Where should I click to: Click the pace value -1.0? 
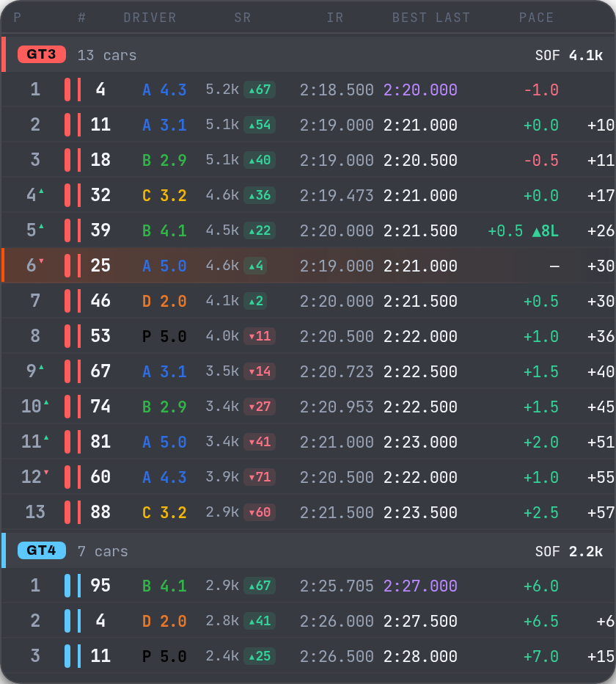(x=541, y=90)
